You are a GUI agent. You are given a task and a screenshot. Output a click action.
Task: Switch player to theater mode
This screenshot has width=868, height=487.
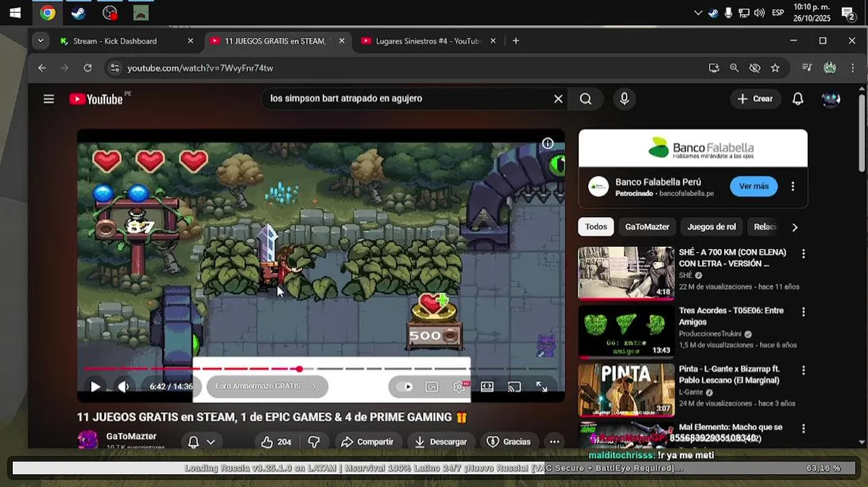pos(487,386)
